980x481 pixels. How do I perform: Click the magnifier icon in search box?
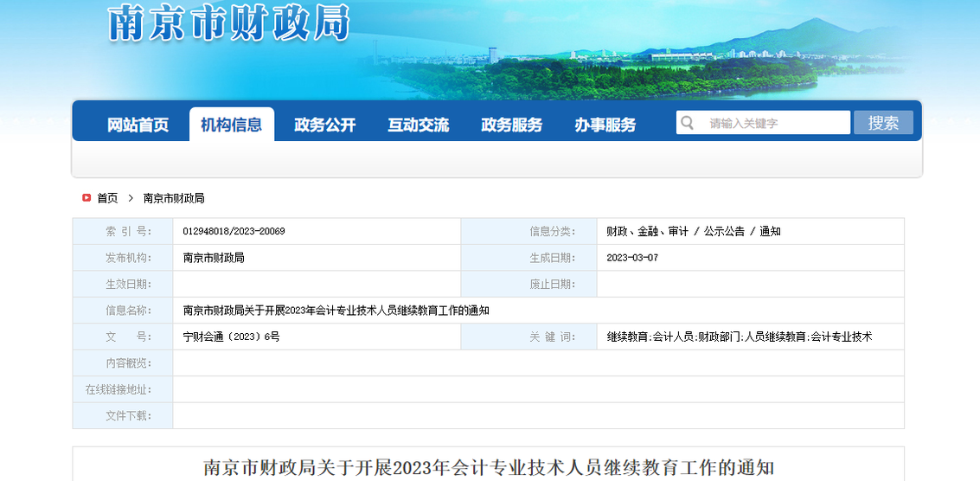pos(688,123)
